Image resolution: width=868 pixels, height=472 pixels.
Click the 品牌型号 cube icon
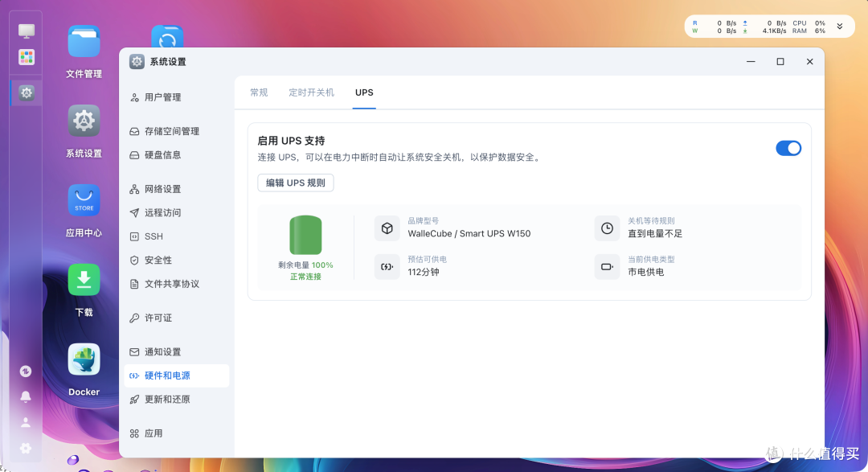387,228
